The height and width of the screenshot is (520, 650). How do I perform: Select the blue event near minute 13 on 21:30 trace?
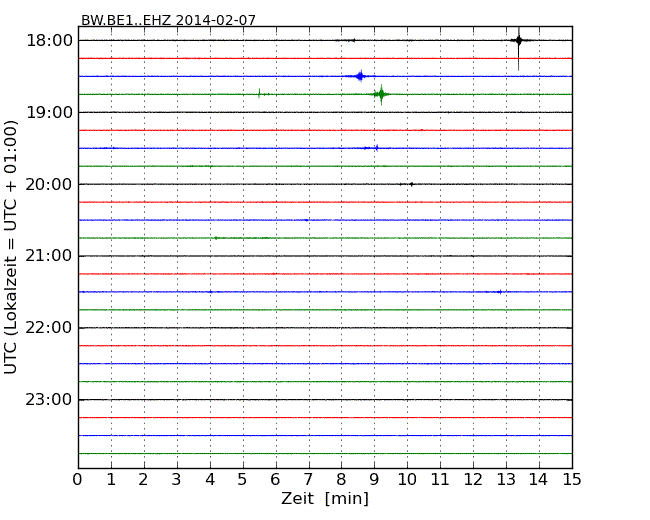pyautogui.click(x=500, y=292)
